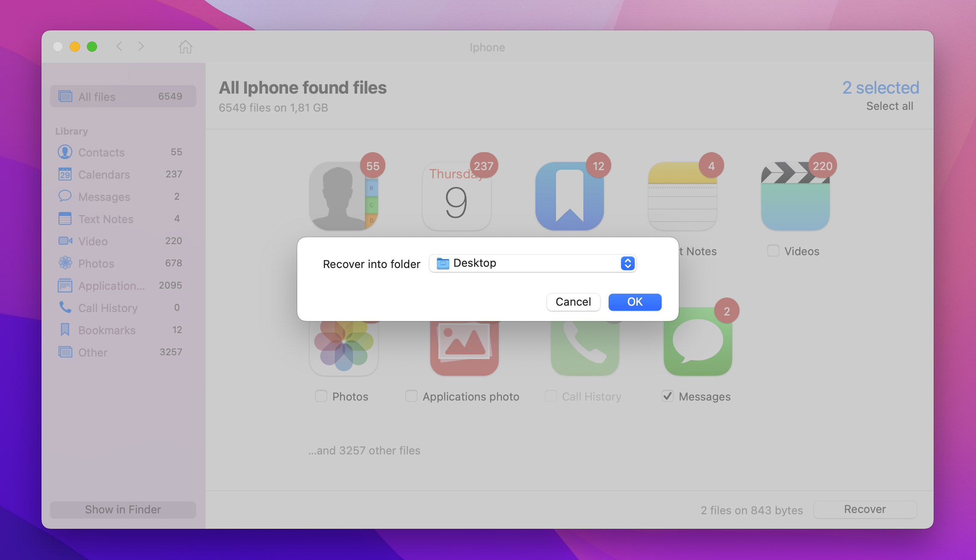Select the Call History label in sidebar
Viewport: 976px width, 560px height.
[x=108, y=308]
